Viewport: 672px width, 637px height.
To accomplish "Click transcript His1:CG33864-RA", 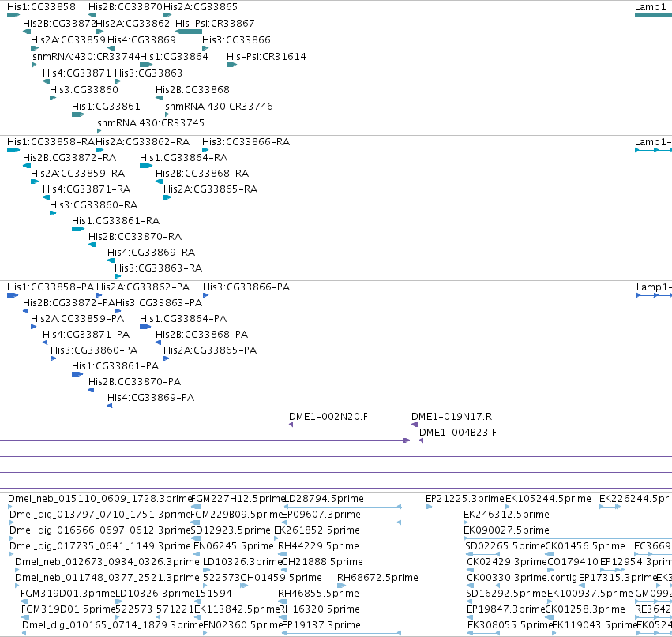I will pyautogui.click(x=183, y=158).
